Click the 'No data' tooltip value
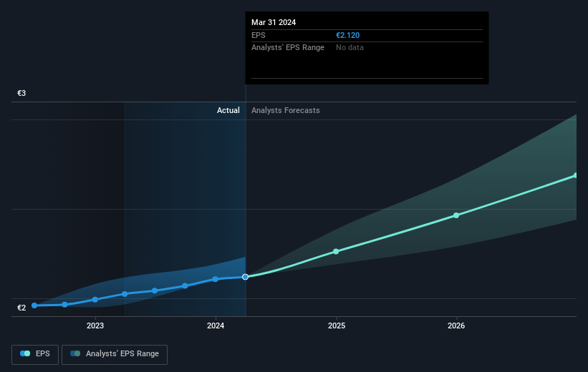Screen dimensions: 588x372 tap(350, 48)
